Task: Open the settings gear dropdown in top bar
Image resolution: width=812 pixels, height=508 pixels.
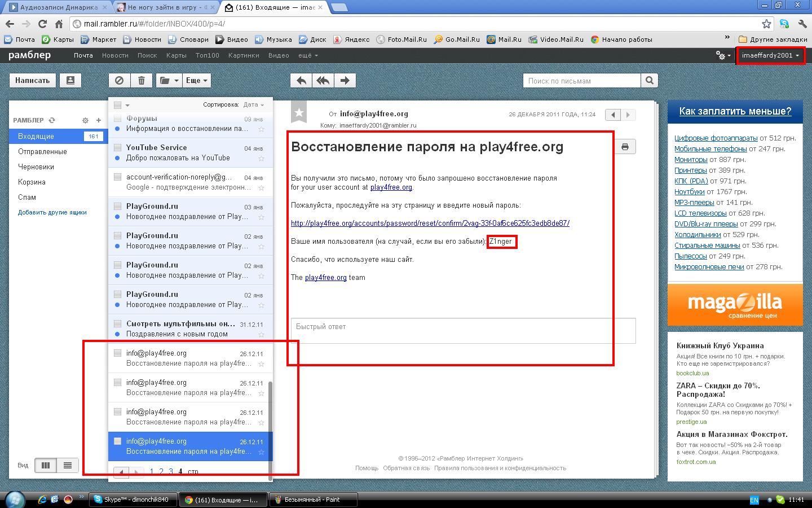Action: pos(723,55)
